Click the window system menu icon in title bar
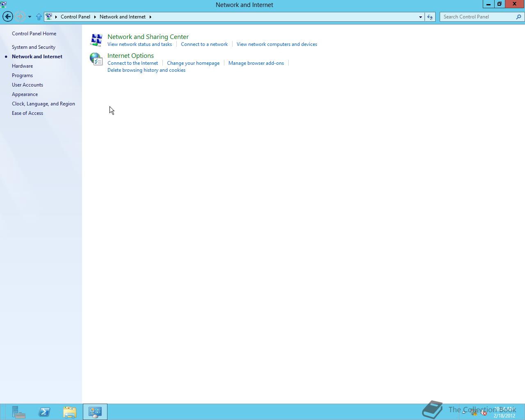This screenshot has height=420, width=525. pos(4,5)
